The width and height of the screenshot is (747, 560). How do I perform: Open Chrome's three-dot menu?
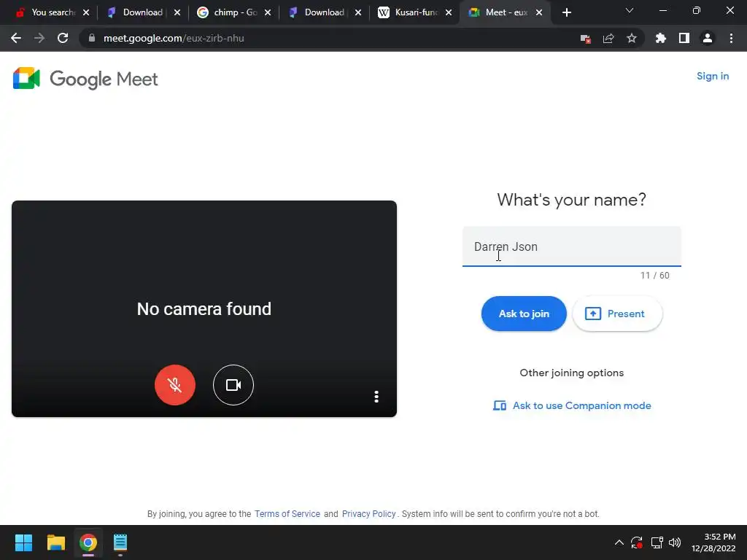click(x=731, y=38)
